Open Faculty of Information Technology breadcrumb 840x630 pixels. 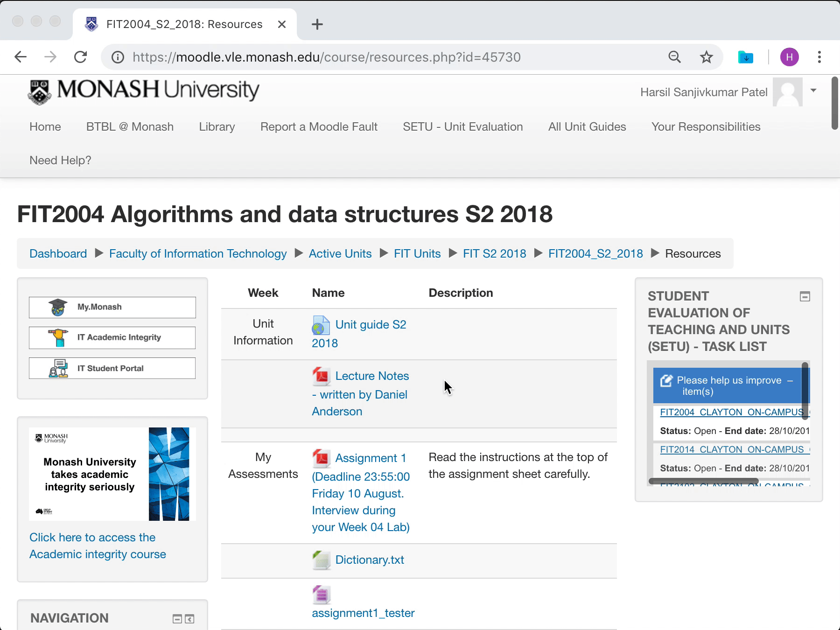click(198, 254)
